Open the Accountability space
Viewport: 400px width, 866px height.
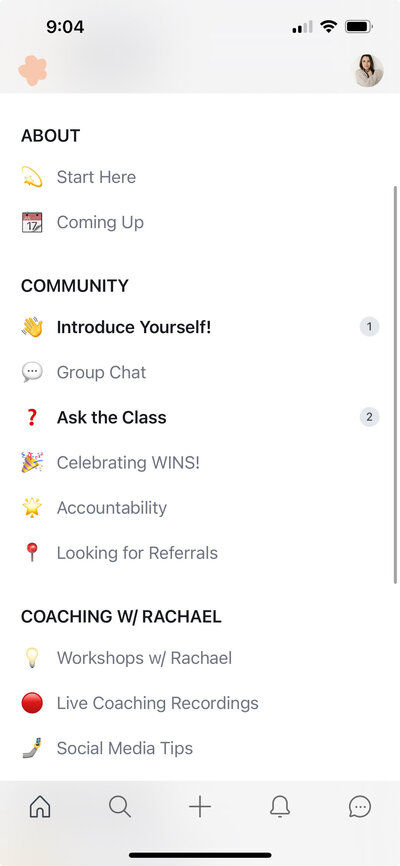[112, 508]
